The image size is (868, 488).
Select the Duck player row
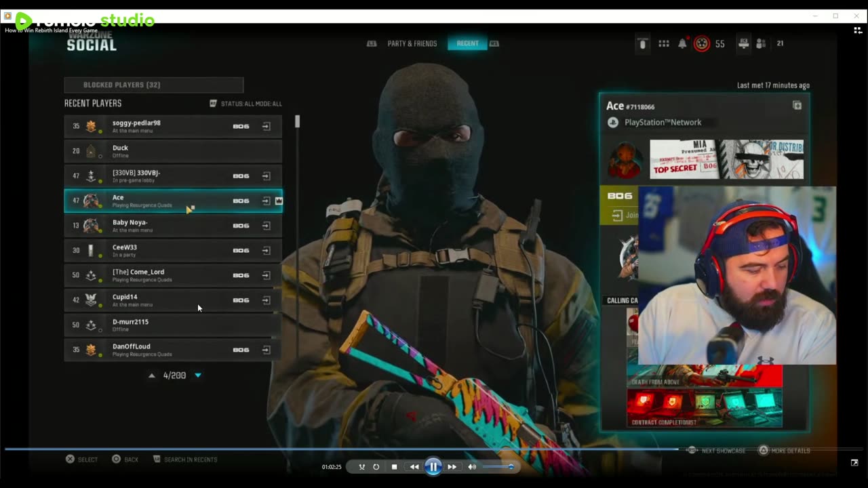[173, 150]
